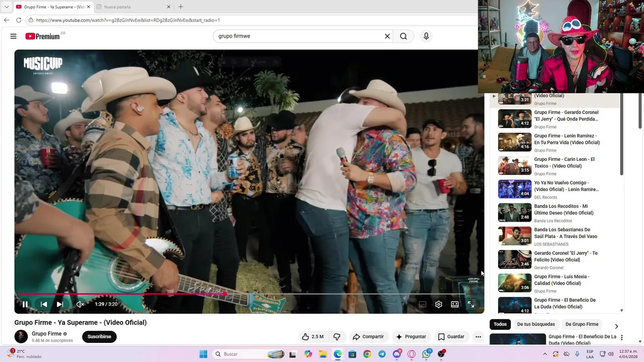Toggle theater mode view
644x362 pixels.
click(x=455, y=304)
